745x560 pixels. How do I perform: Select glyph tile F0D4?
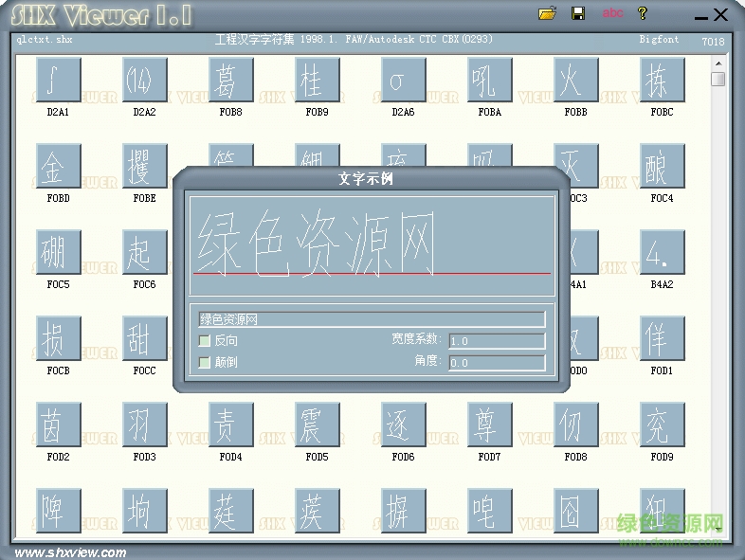tap(231, 425)
